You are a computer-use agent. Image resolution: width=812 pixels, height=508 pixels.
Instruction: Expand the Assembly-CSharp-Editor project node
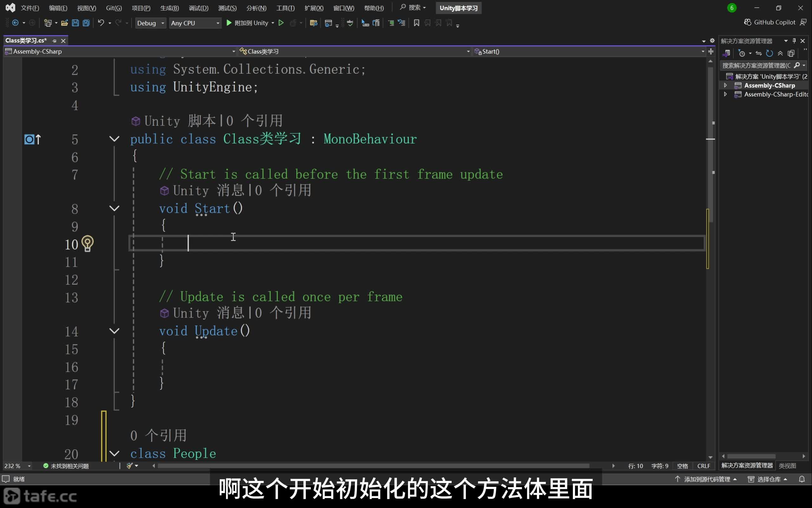point(725,94)
